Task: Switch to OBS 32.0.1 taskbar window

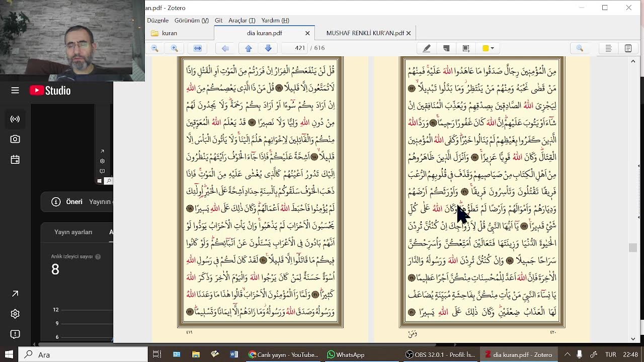Action: (x=440, y=354)
